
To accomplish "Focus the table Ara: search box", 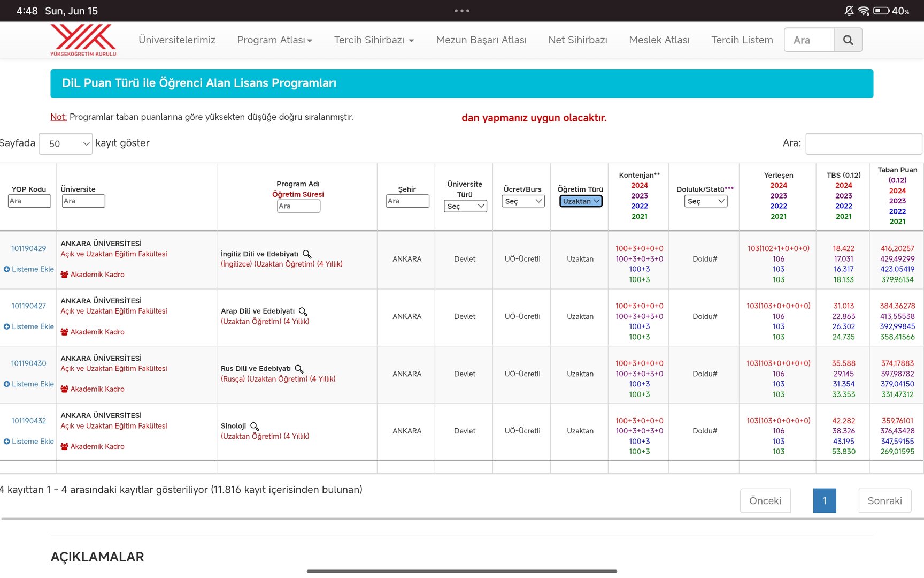I will pyautogui.click(x=864, y=143).
